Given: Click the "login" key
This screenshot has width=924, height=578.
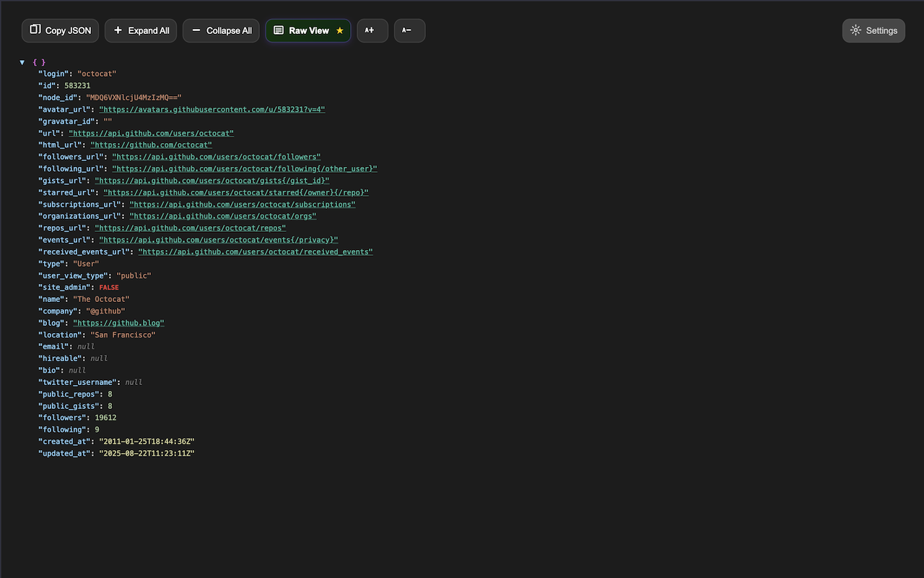Looking at the screenshot, I should (53, 74).
